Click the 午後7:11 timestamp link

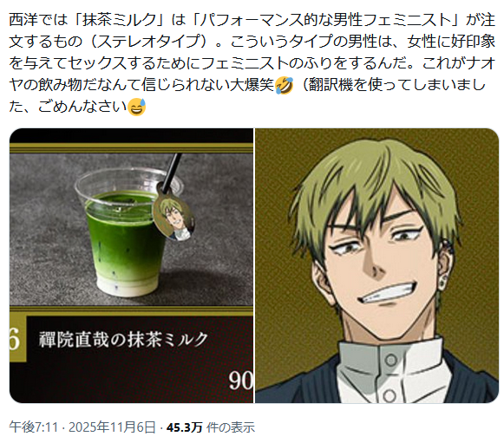click(34, 427)
